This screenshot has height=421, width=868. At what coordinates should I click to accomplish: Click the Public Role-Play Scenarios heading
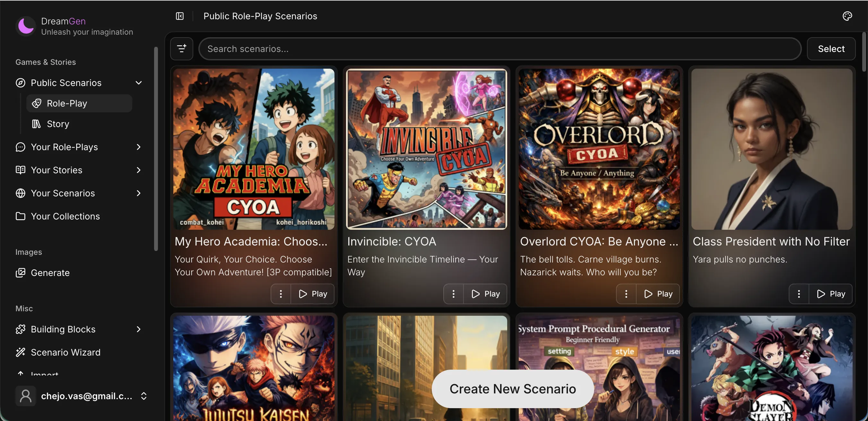pos(260,16)
